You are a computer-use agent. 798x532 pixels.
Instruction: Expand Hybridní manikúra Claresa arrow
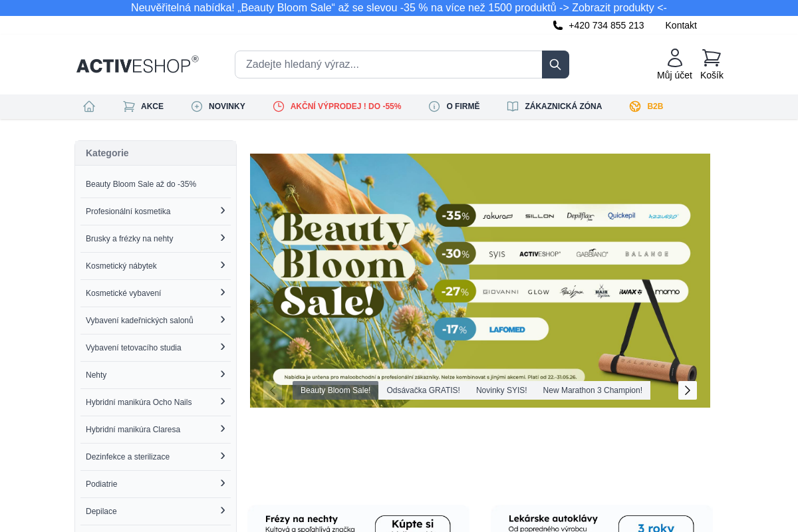[x=223, y=429]
